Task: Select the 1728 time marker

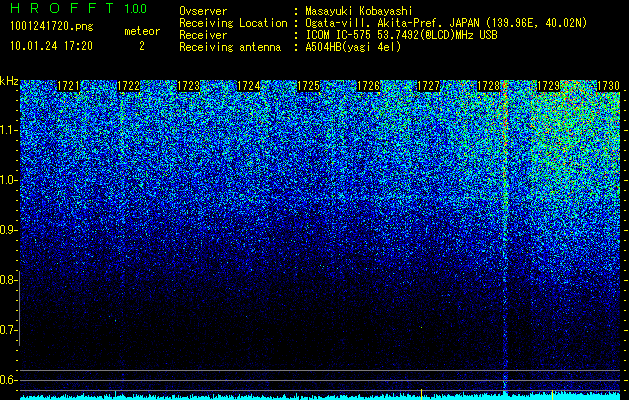Action: point(488,86)
